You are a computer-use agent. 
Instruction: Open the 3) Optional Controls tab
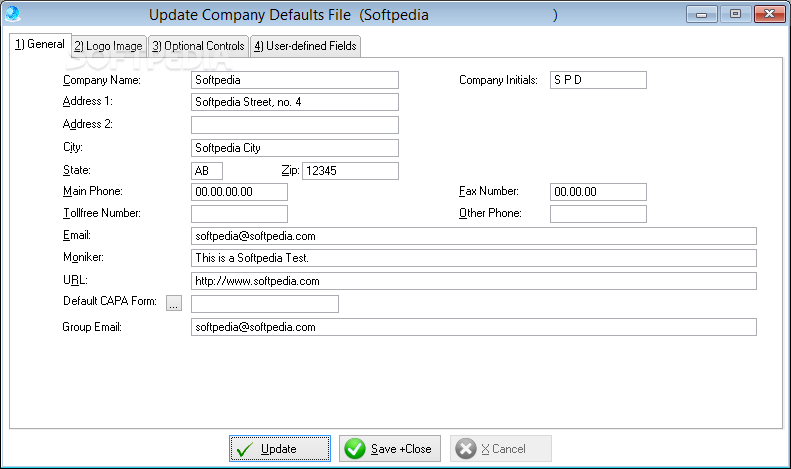click(198, 46)
